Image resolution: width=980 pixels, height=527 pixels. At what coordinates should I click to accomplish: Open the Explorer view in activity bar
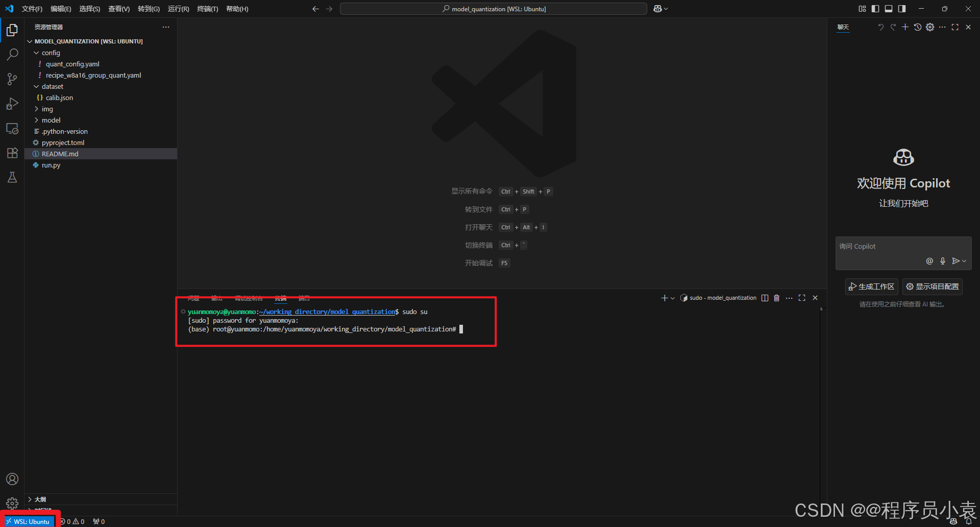(x=12, y=30)
